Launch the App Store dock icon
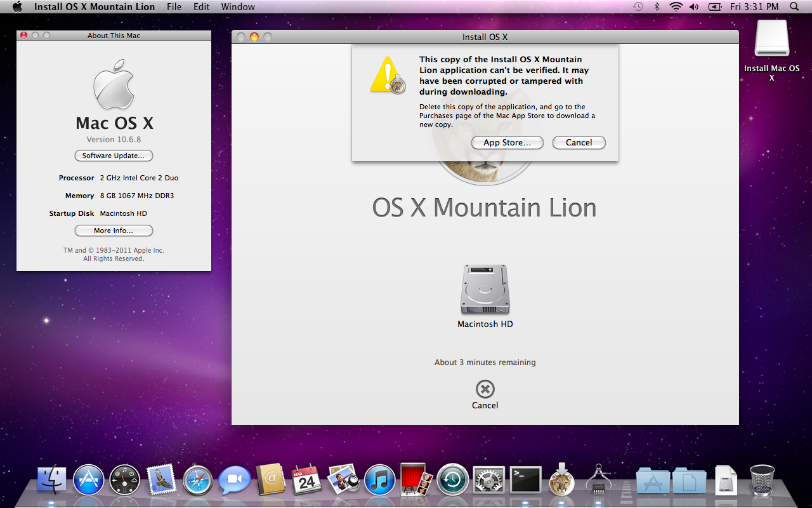 pyautogui.click(x=89, y=480)
